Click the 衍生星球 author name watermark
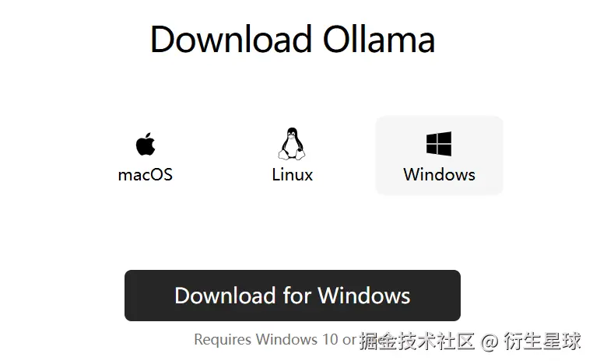 pyautogui.click(x=542, y=341)
